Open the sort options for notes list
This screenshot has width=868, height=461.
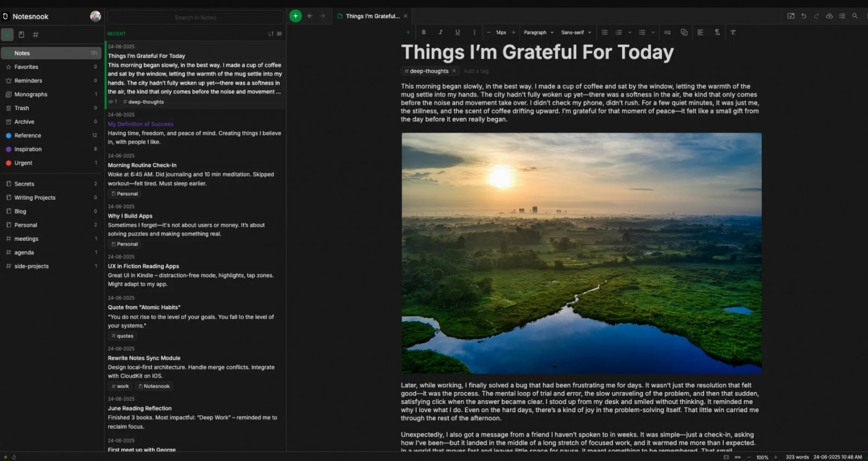(271, 34)
